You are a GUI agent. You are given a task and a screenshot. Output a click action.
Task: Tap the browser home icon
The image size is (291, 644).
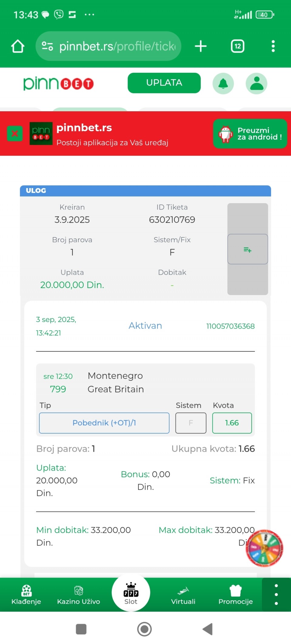[x=18, y=46]
